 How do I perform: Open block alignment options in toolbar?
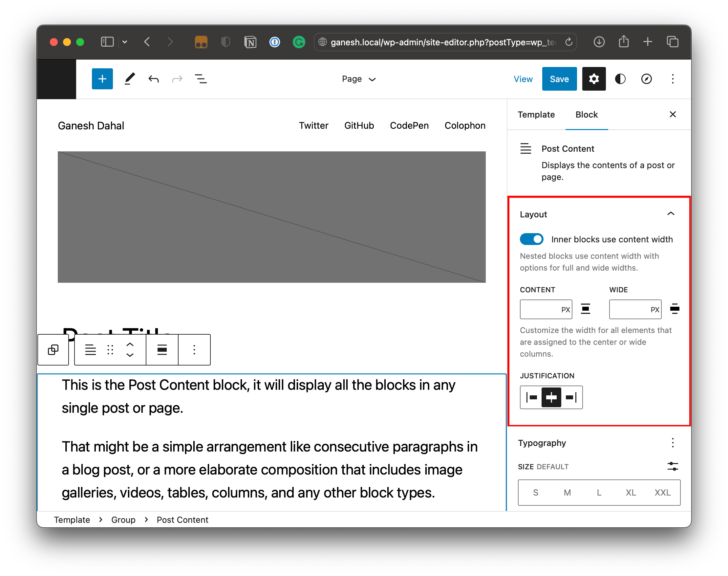(162, 350)
